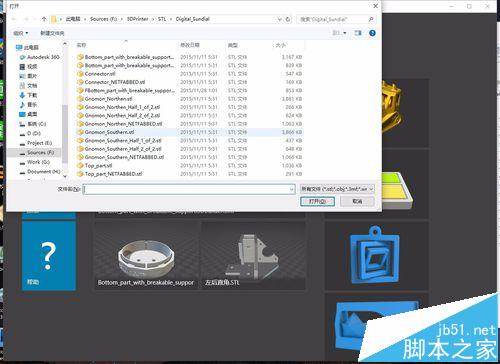Open the 组织 dropdown menu
The width and height of the screenshot is (500, 364).
click(21, 33)
